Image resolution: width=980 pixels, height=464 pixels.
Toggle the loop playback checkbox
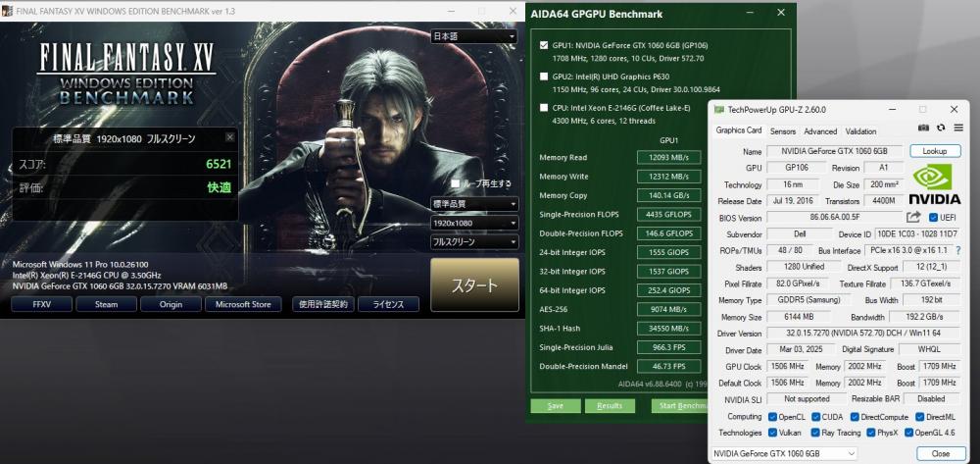[456, 183]
